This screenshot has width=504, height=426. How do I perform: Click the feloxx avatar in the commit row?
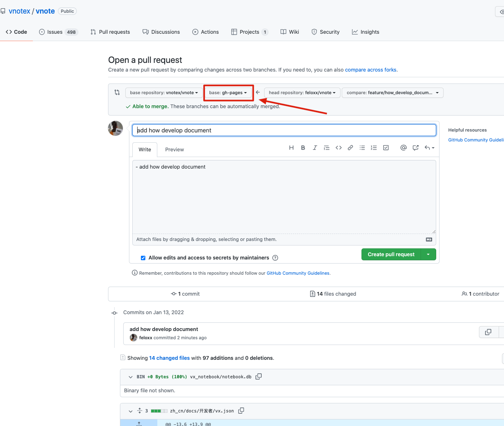click(133, 338)
